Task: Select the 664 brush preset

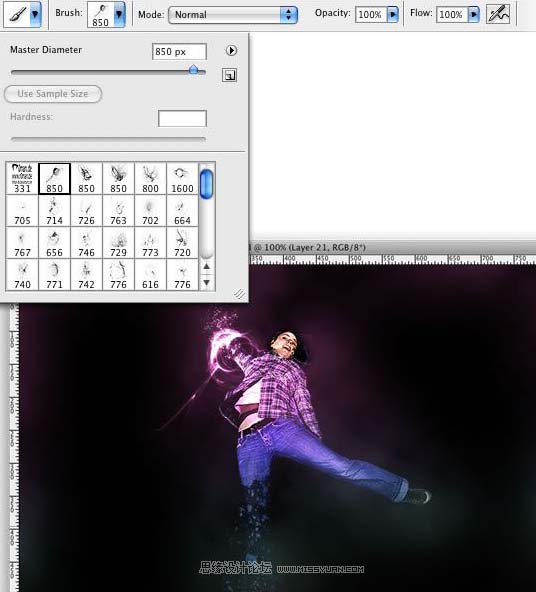Action: point(182,211)
